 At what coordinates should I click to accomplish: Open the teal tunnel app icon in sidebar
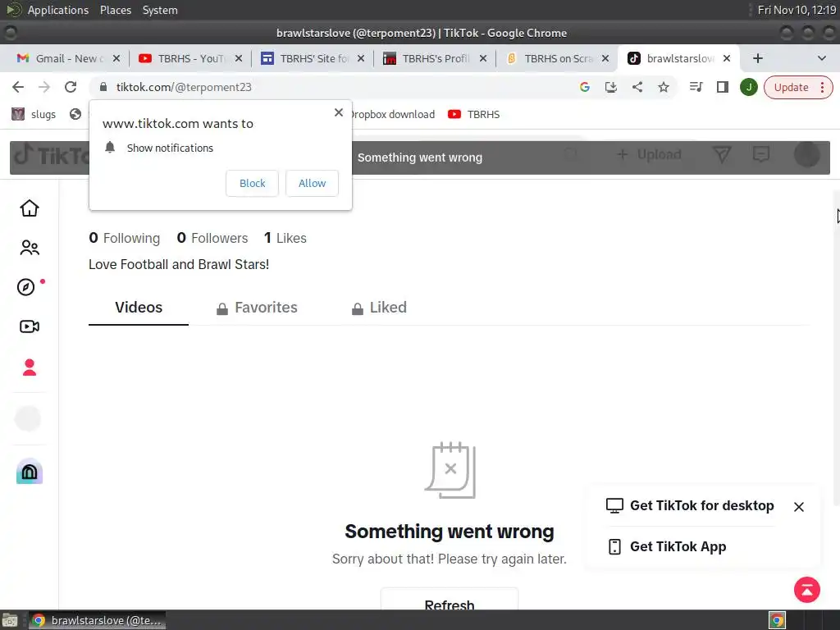click(30, 471)
